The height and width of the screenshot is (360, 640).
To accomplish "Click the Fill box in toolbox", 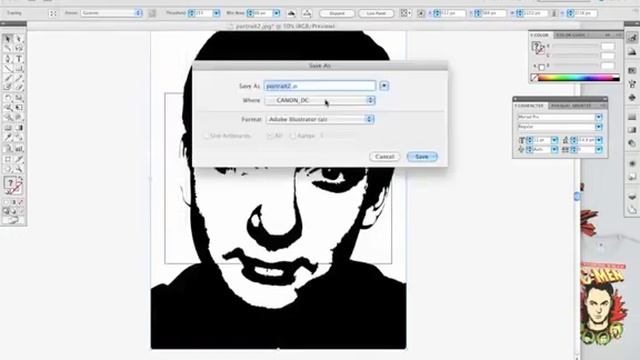I will click(x=10, y=183).
